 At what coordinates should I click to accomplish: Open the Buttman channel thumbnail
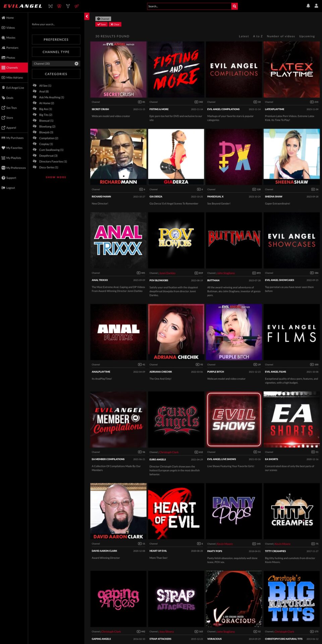(234, 240)
